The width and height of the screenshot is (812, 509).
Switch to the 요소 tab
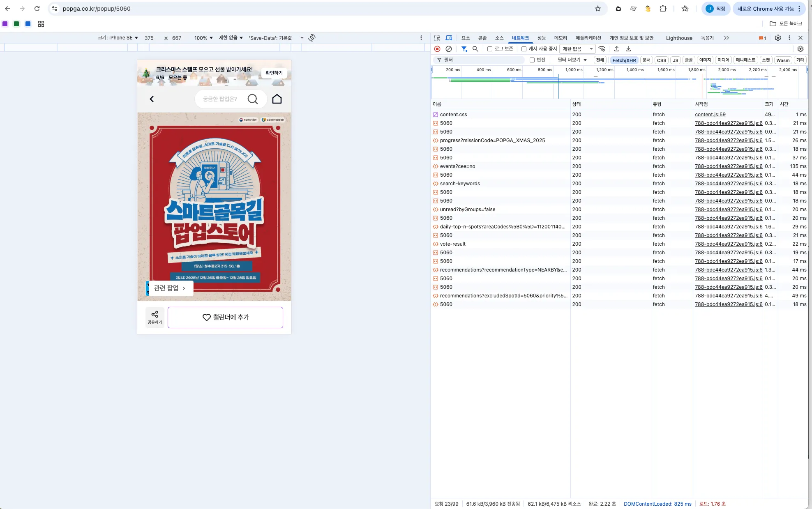coord(466,38)
